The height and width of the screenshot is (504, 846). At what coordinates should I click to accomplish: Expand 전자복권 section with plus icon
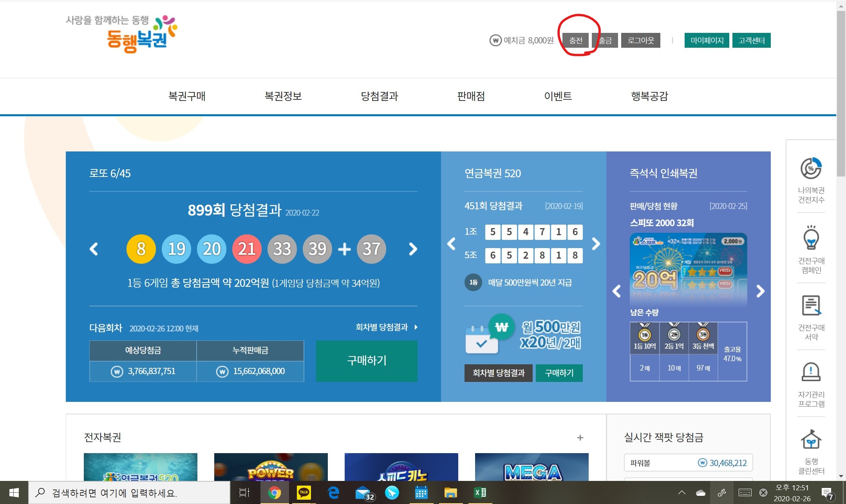tap(580, 437)
